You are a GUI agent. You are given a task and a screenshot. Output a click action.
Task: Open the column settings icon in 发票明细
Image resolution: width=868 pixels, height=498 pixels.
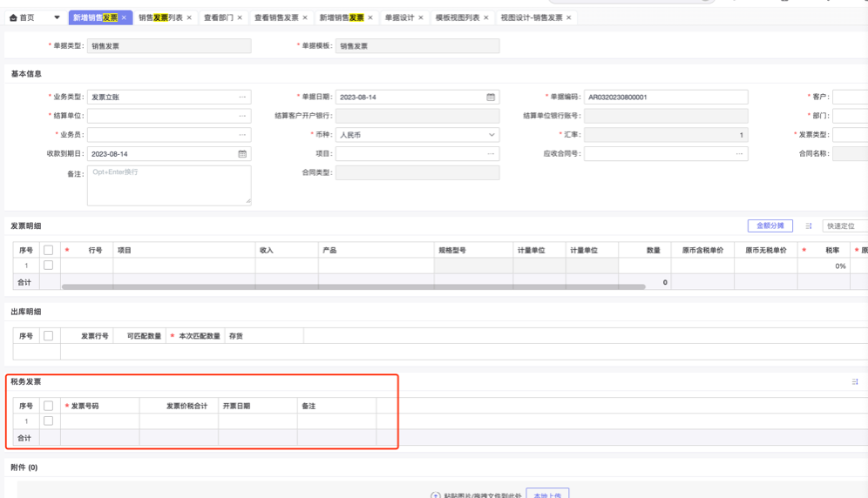809,226
